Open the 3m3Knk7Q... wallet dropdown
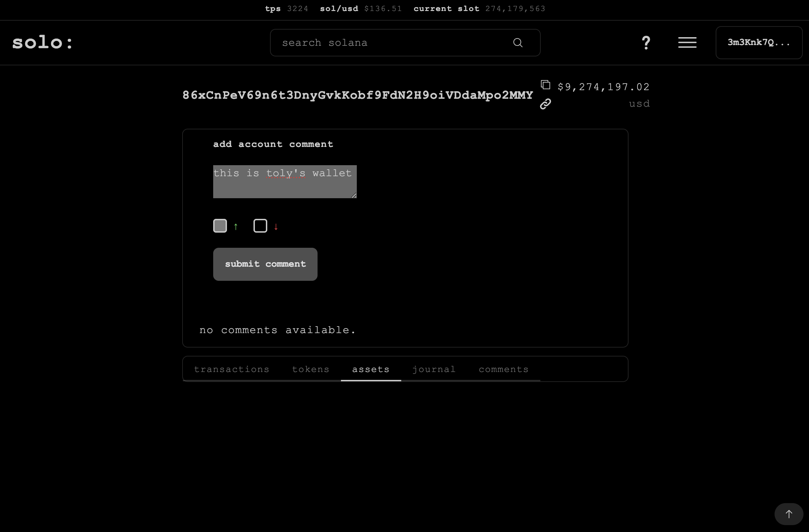The width and height of the screenshot is (809, 532). point(759,43)
